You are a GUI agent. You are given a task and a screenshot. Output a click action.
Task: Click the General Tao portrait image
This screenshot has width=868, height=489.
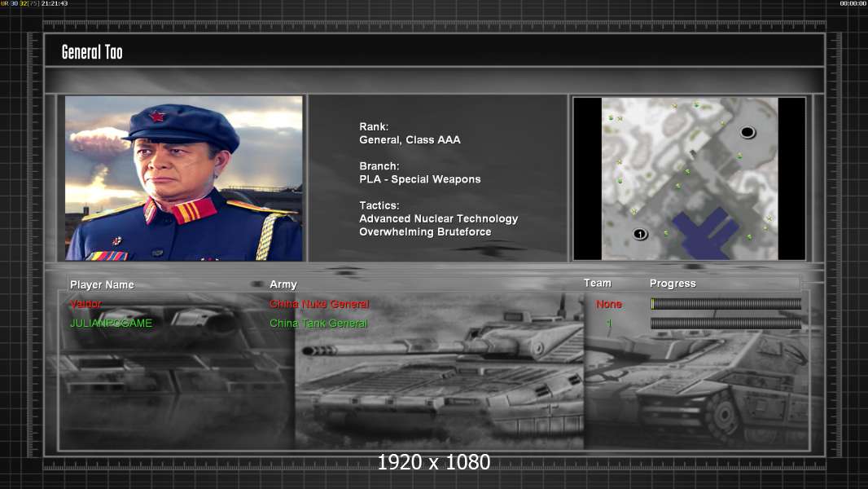tap(184, 178)
